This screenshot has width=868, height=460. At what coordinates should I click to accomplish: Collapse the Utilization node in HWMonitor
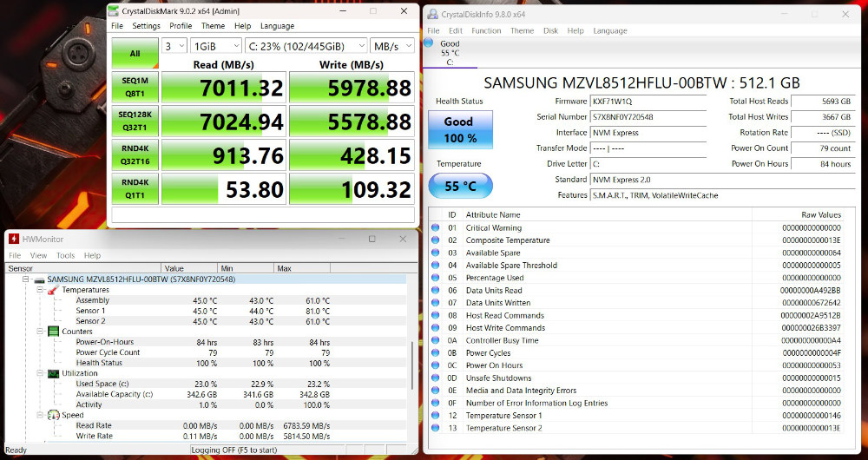40,374
